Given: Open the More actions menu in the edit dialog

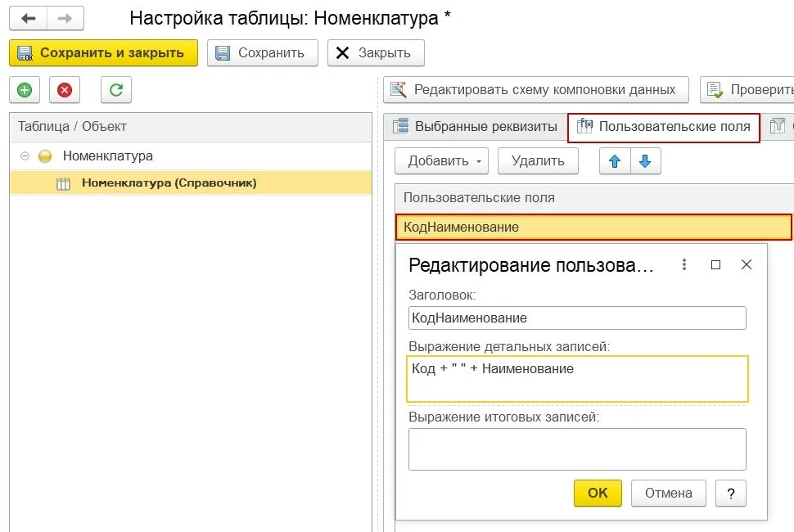Looking at the screenshot, I should (x=684, y=264).
